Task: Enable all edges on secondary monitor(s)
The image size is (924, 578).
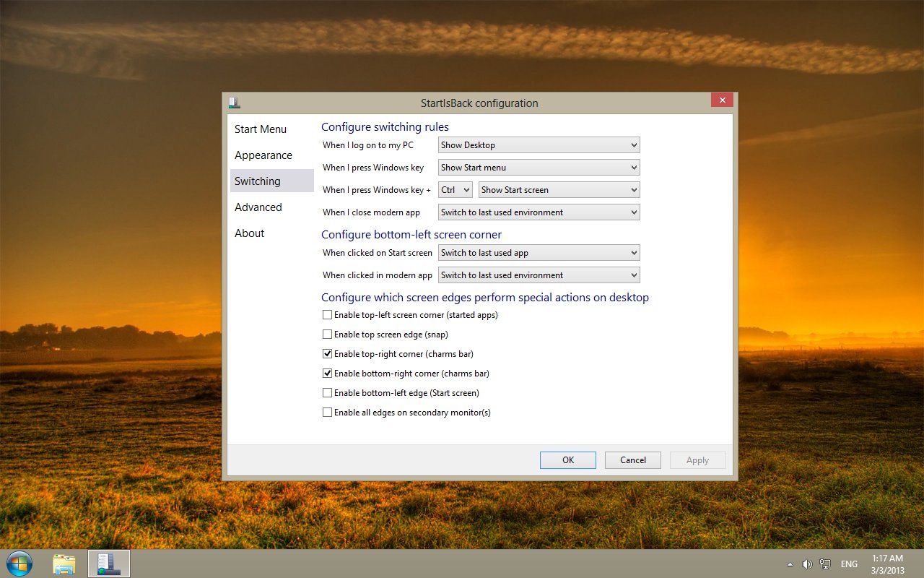Action: pyautogui.click(x=327, y=412)
